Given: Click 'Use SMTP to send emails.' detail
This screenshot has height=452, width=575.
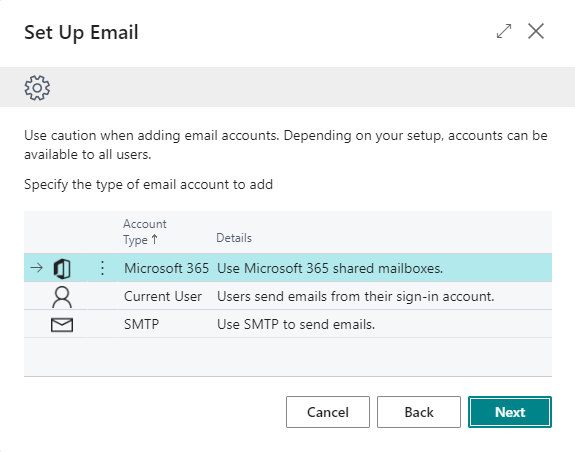Looking at the screenshot, I should point(296,324).
